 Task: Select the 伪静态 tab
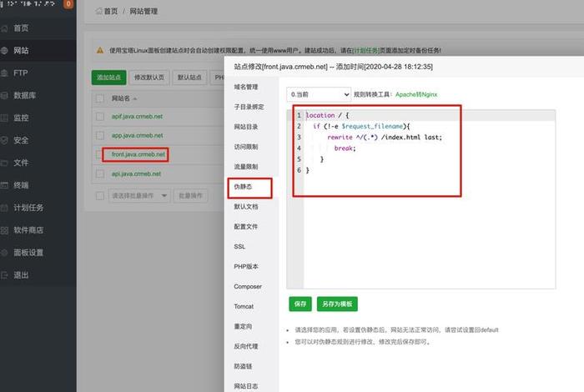[x=243, y=187]
